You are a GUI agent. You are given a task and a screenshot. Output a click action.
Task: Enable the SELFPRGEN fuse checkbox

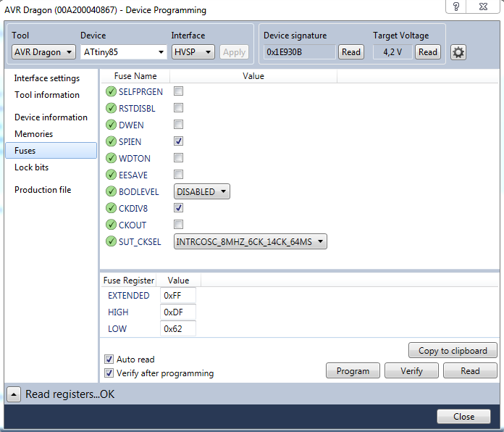(x=178, y=91)
